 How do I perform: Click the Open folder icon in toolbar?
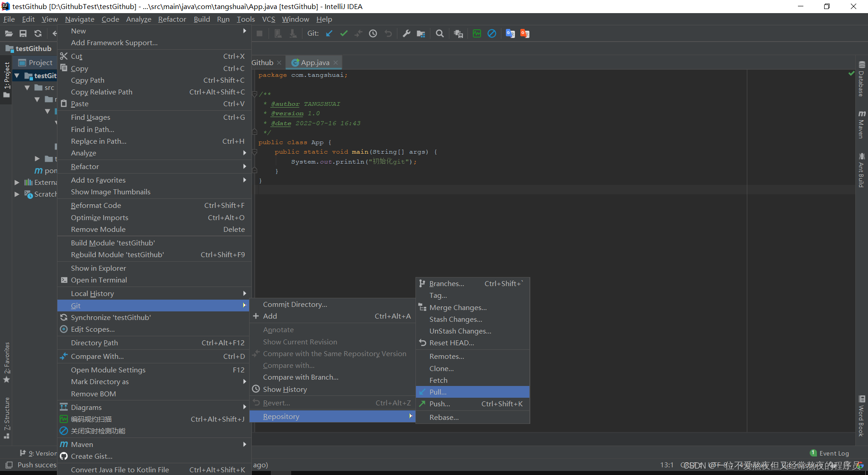pyautogui.click(x=9, y=33)
